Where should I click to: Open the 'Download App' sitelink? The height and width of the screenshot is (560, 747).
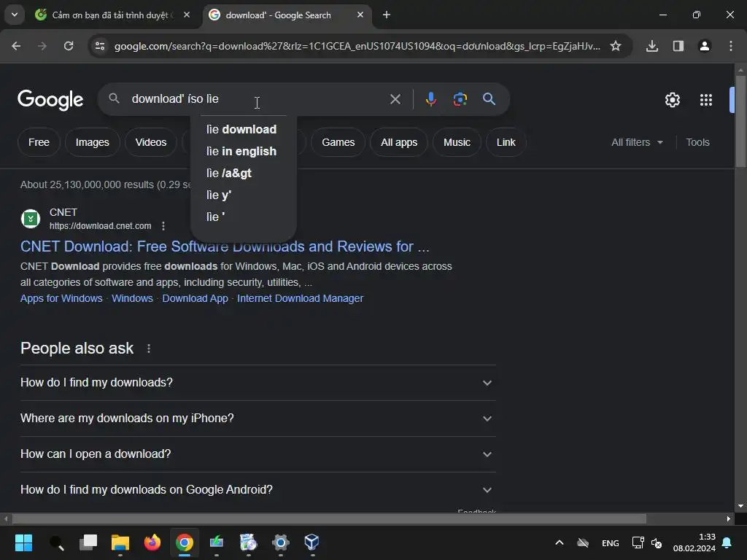pos(196,298)
